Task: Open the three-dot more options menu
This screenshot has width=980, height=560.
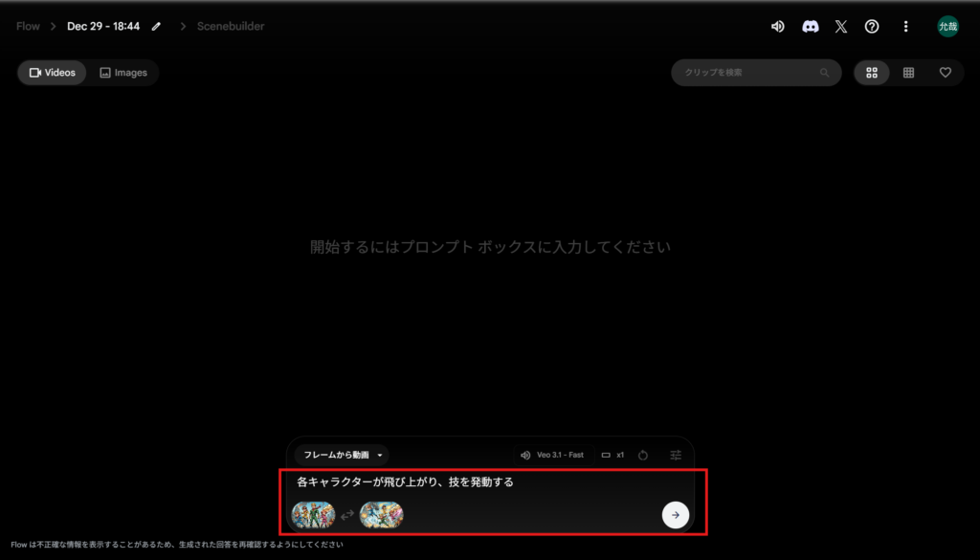Action: tap(905, 27)
